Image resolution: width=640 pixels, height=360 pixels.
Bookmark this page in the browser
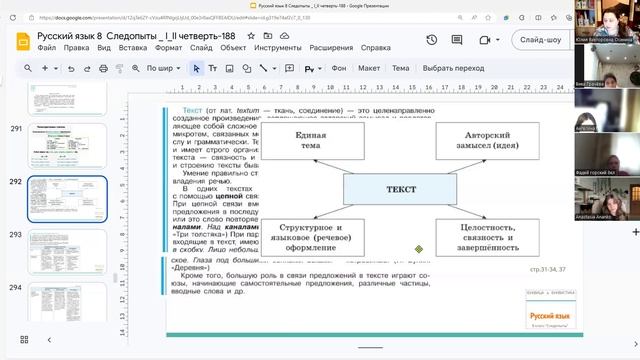(x=488, y=18)
